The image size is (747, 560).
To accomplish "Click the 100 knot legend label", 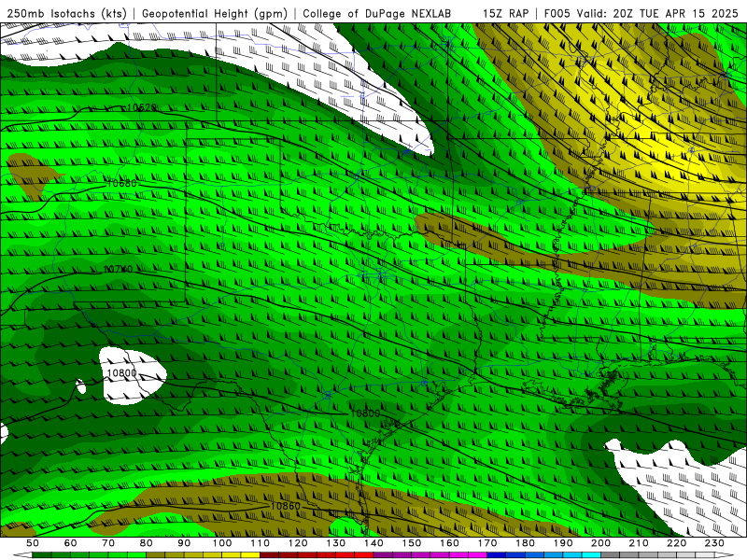I will [x=222, y=543].
